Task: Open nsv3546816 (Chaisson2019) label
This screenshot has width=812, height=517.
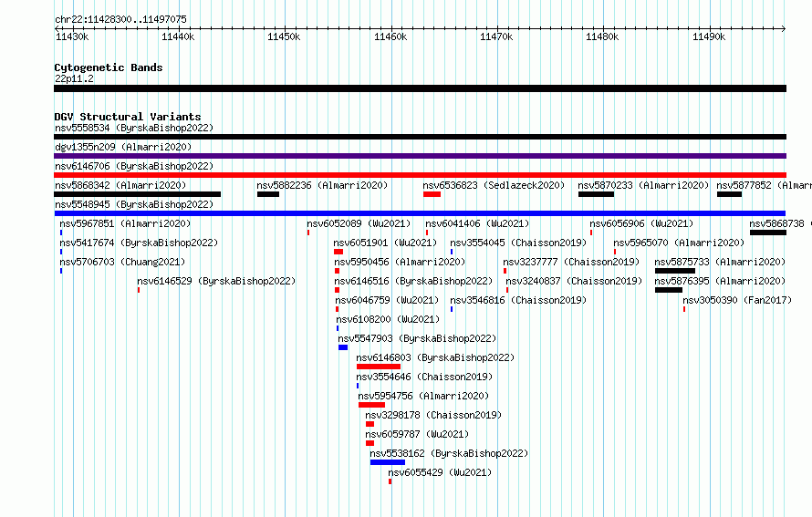Action: (518, 300)
